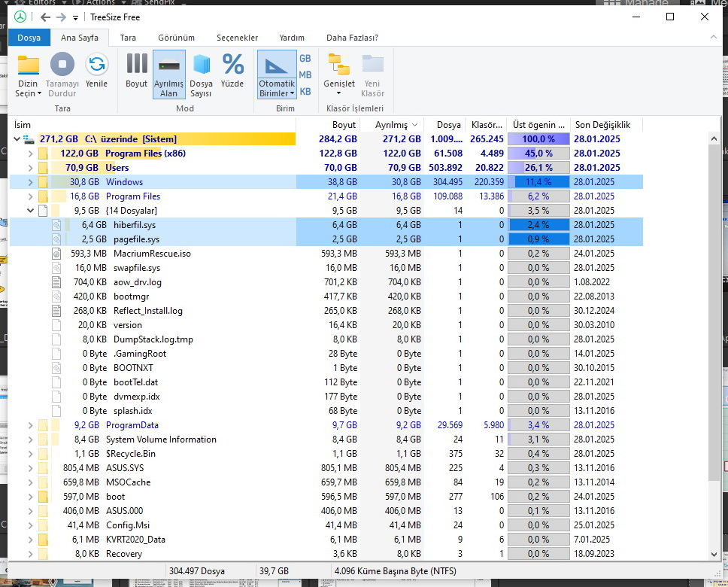The width and height of the screenshot is (728, 587).
Task: Open the quick access toolbar dropdown
Action: [x=75, y=18]
